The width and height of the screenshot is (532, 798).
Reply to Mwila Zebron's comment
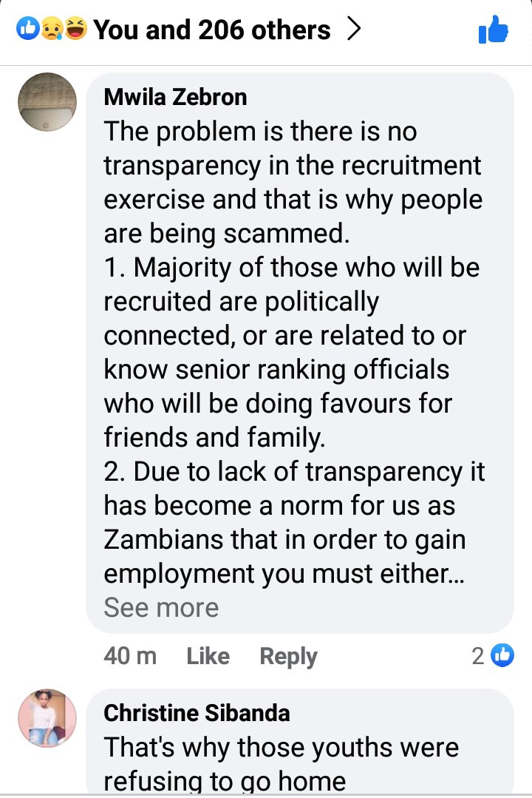click(288, 656)
